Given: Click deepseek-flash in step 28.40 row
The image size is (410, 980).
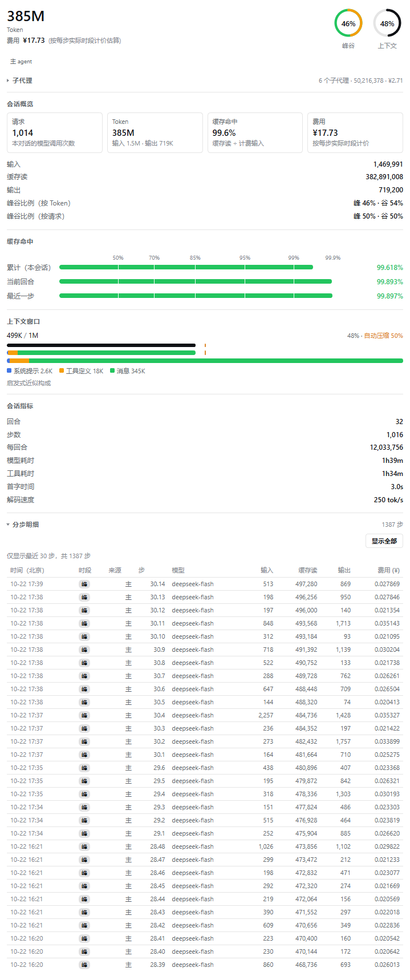Looking at the screenshot, I should coord(193,951).
